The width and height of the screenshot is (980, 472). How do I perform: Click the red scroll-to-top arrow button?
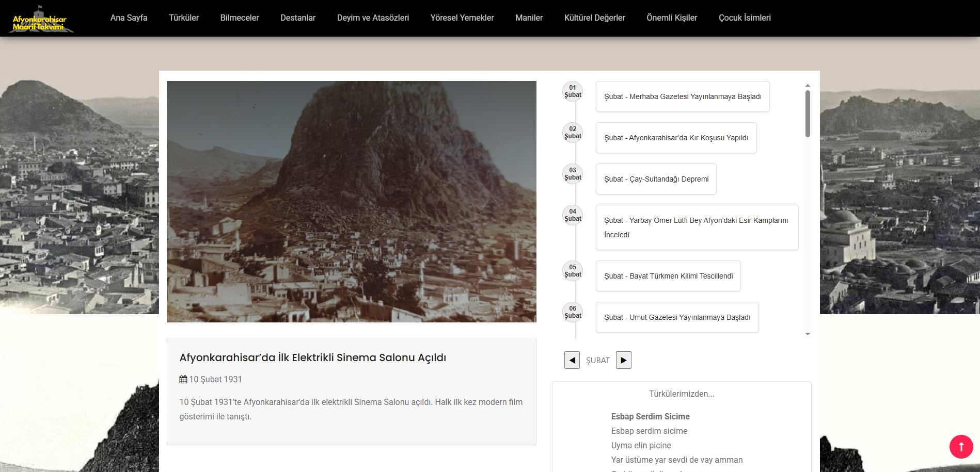click(x=961, y=447)
